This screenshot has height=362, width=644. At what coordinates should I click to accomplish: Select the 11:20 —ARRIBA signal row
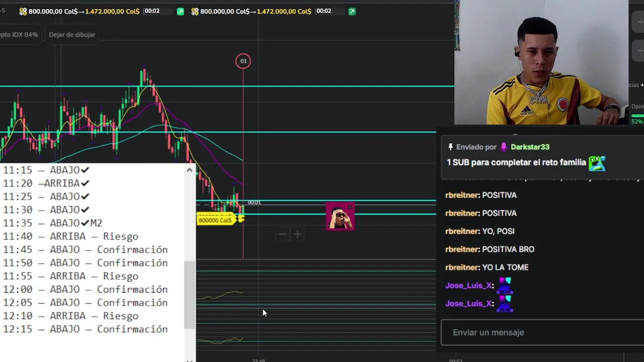[x=46, y=183]
